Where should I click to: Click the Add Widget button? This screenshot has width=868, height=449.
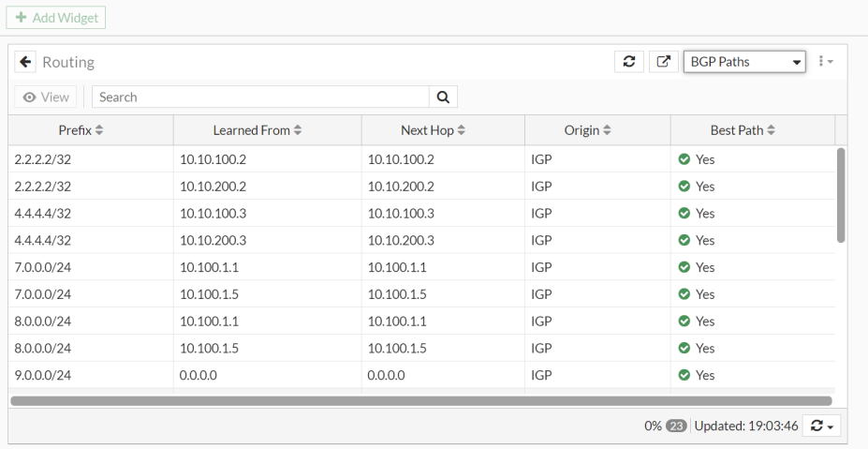point(56,18)
